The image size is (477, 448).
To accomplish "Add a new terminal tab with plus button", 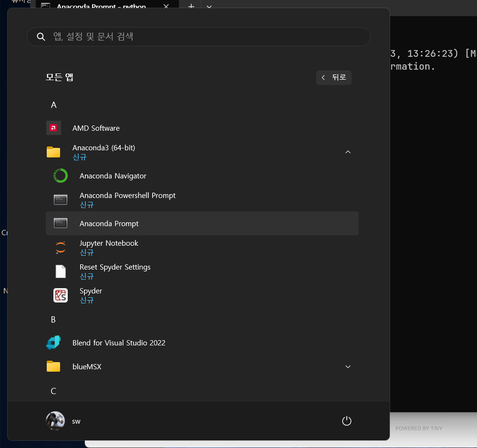I will coord(191,6).
